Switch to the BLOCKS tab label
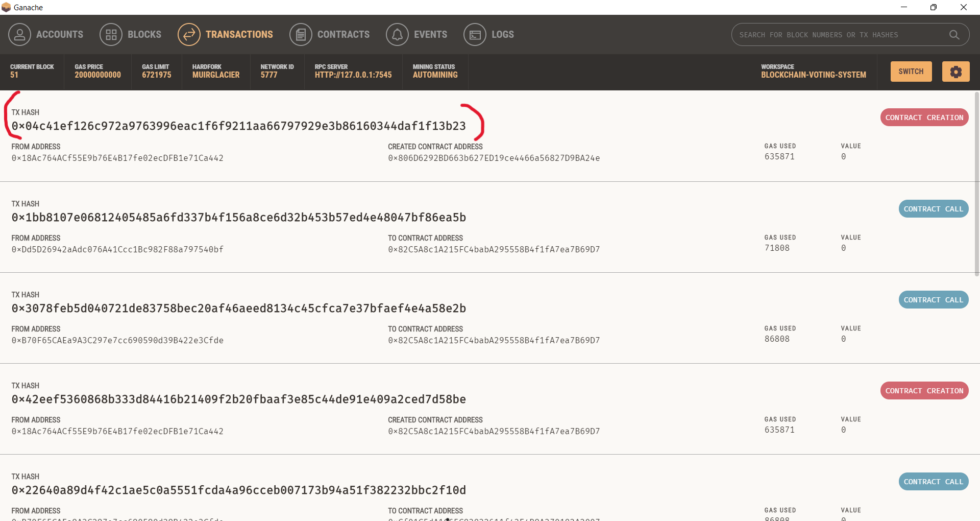The image size is (980, 521). [144, 35]
